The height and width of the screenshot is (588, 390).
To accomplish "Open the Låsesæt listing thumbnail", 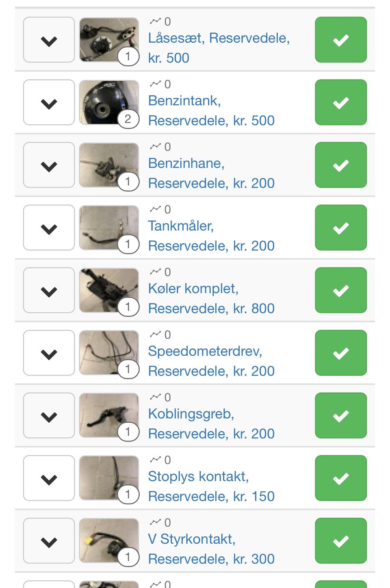I will point(108,39).
